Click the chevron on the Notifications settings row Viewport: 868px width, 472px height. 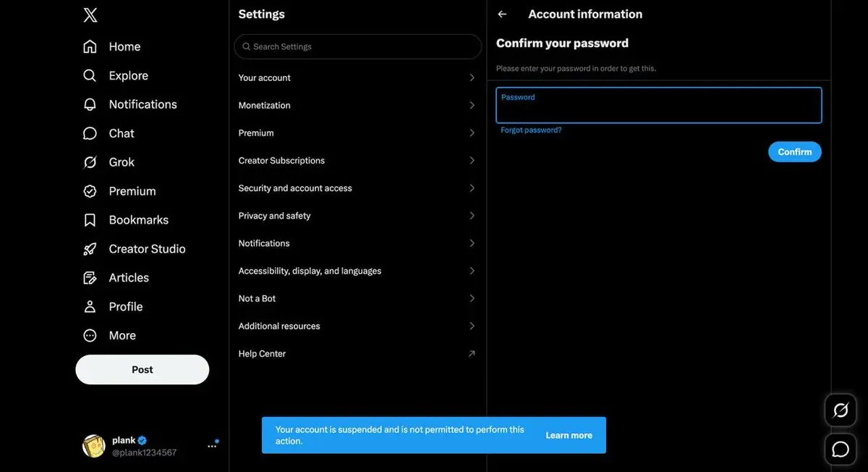point(472,243)
